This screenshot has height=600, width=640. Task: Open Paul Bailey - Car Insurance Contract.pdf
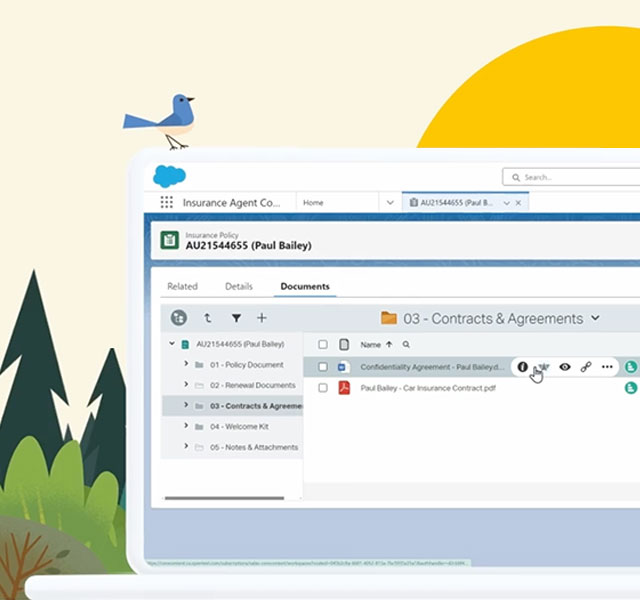coord(427,388)
